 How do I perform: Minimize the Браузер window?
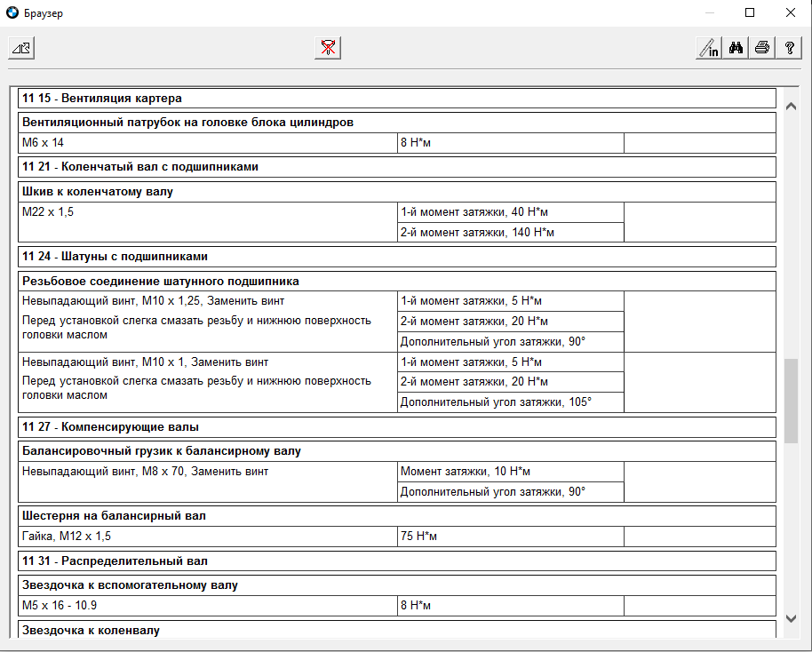710,13
